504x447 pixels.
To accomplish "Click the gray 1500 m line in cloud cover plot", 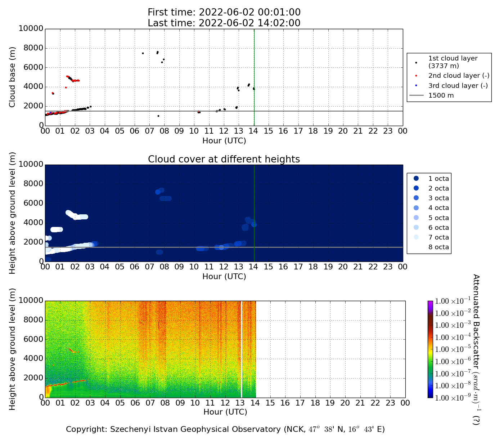I will tap(224, 247).
